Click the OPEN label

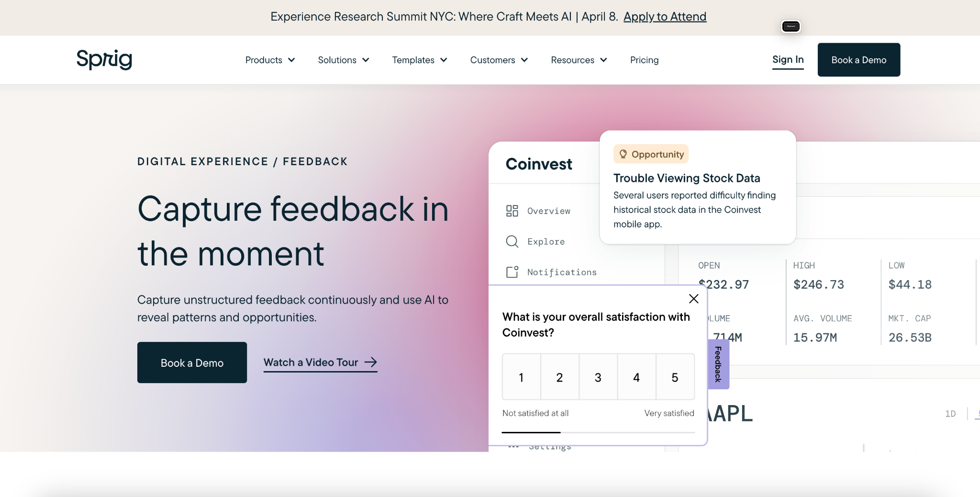(x=709, y=266)
